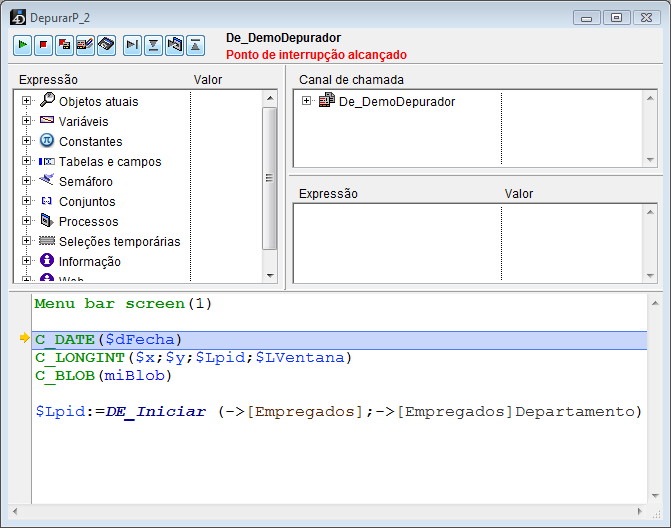Select the Processos tree item
The width and height of the screenshot is (671, 528).
click(88, 221)
